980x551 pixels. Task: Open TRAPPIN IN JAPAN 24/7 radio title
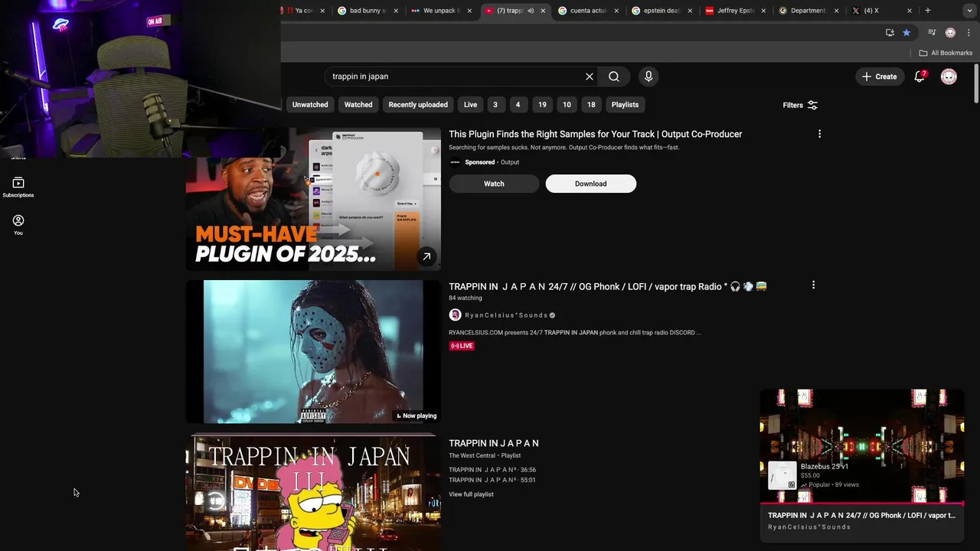point(608,286)
